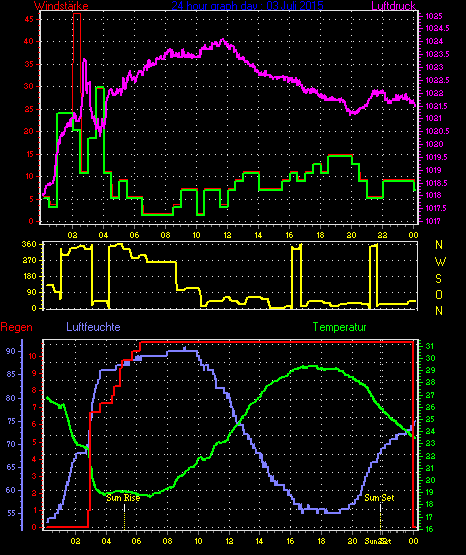Click the 1025 pressure axis value

pyautogui.click(x=434, y=16)
